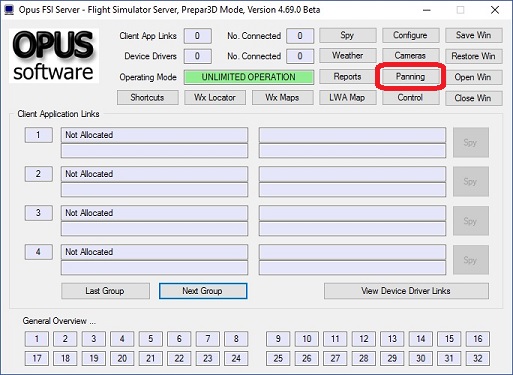Click the application icon in title bar
513x375 pixels.
[9, 10]
